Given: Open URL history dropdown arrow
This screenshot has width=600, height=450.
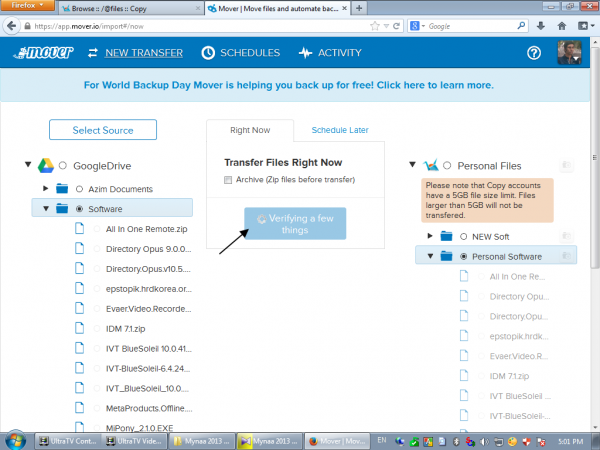Looking at the screenshot, I should [x=386, y=26].
